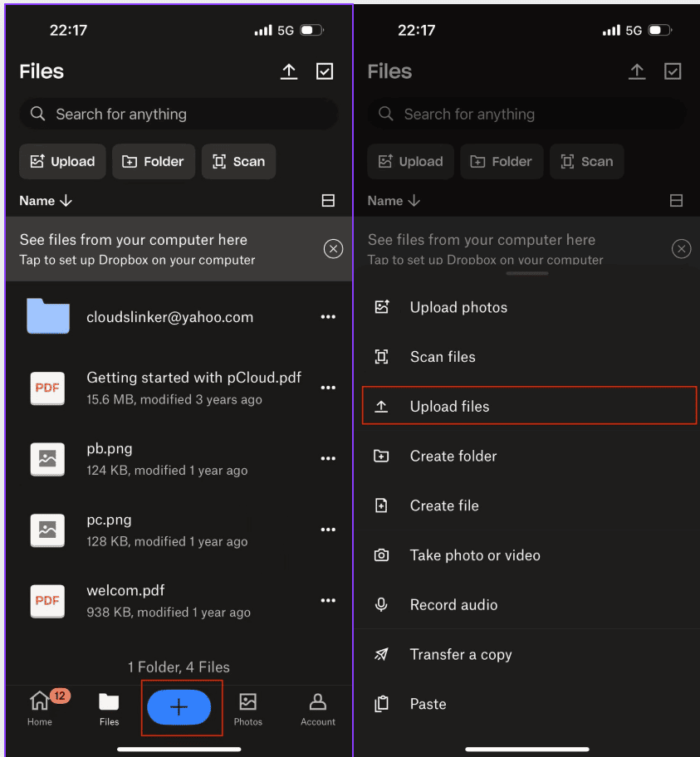The image size is (700, 757).
Task: Tap the Scan files scanner icon
Action: (x=382, y=357)
